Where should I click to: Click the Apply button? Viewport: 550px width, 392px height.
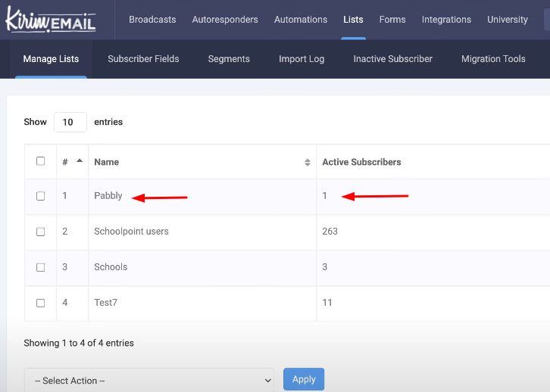coord(304,379)
